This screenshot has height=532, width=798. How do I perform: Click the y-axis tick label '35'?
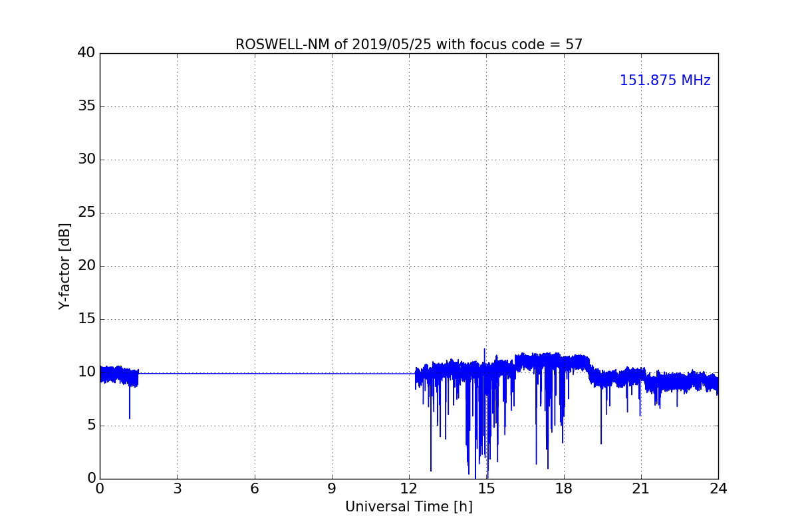[x=86, y=106]
